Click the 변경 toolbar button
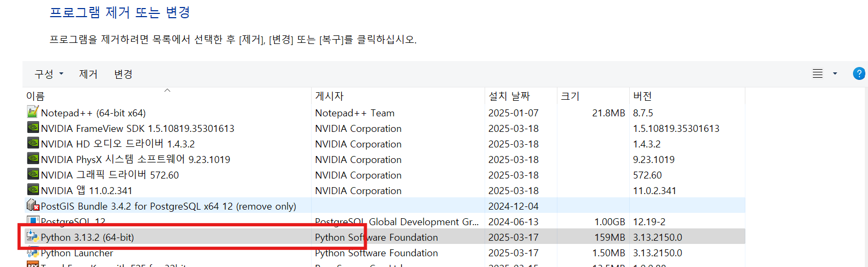 click(123, 74)
